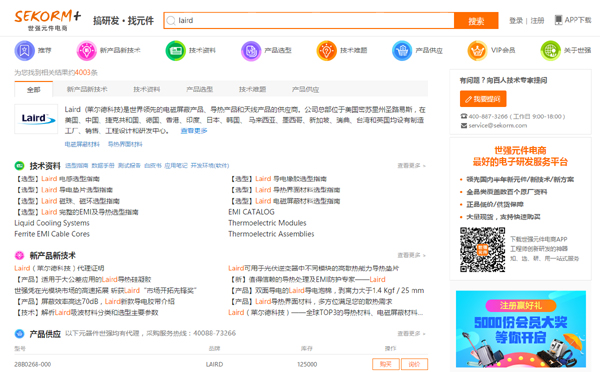Switch to the 技术难题 results tab
This screenshot has height=372, width=600.
coord(252,89)
